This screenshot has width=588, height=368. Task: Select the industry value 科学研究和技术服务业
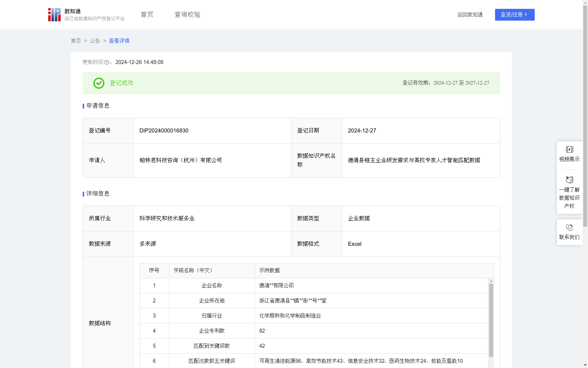coord(167,219)
